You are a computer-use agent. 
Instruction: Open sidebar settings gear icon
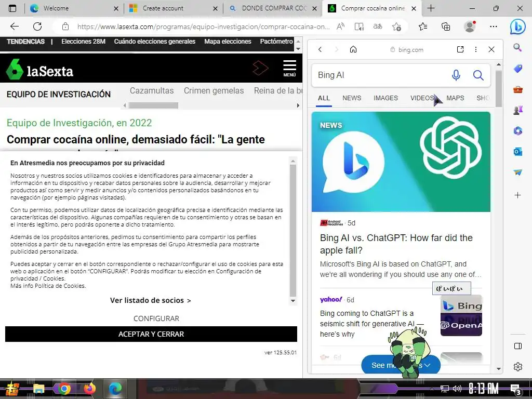click(x=518, y=367)
